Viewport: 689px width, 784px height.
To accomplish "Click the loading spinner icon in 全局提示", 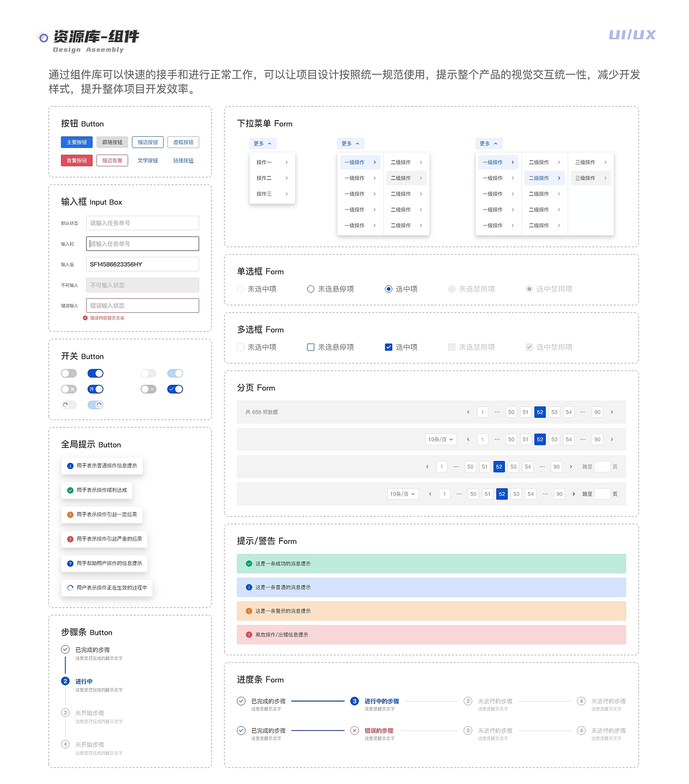I will (70, 588).
